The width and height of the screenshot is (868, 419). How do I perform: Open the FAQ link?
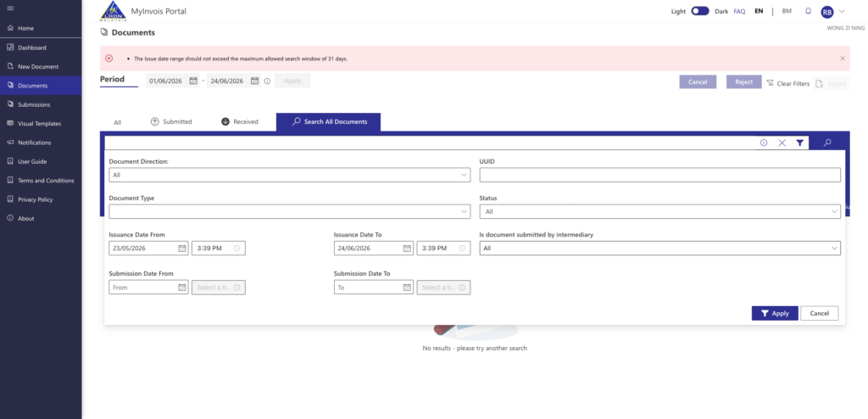pyautogui.click(x=739, y=11)
